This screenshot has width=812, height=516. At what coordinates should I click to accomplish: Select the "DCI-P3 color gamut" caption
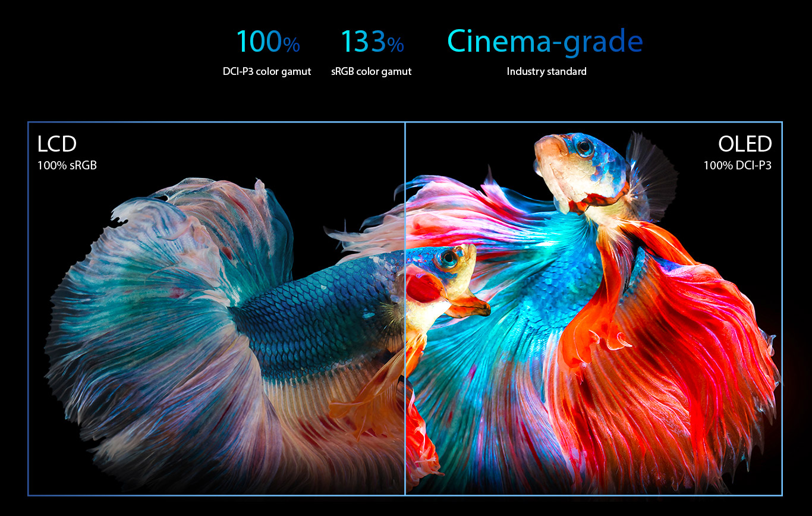point(267,71)
